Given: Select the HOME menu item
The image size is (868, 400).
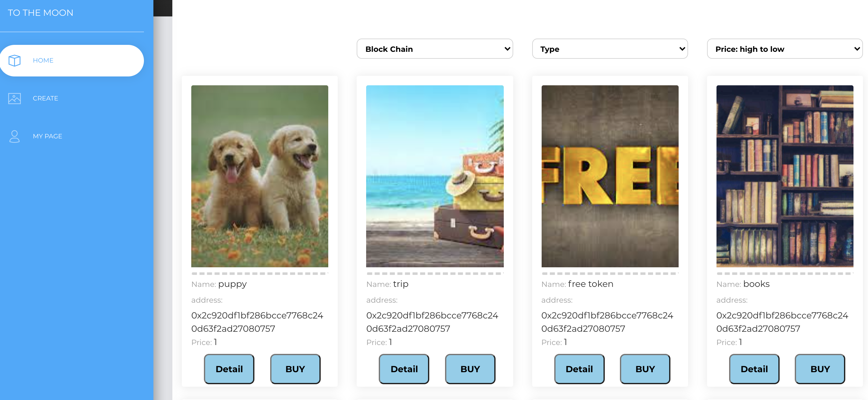Looking at the screenshot, I should [43, 60].
